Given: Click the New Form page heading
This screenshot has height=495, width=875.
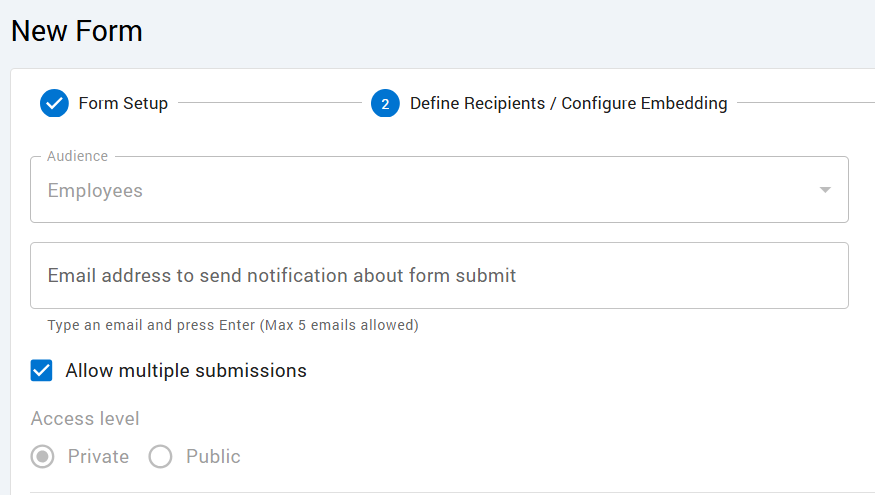Looking at the screenshot, I should [x=77, y=31].
